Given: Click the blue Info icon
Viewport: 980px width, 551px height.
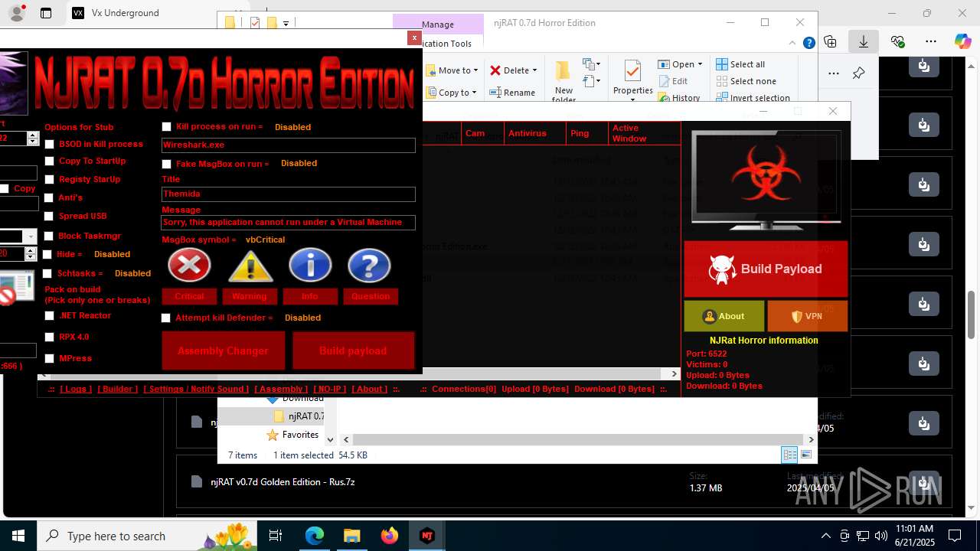Looking at the screenshot, I should (310, 266).
